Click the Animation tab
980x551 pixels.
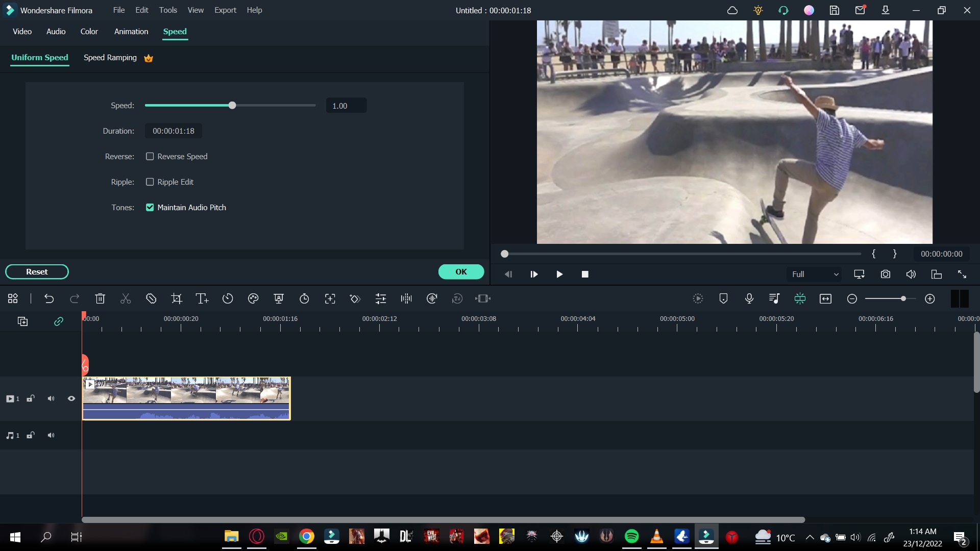tap(131, 32)
